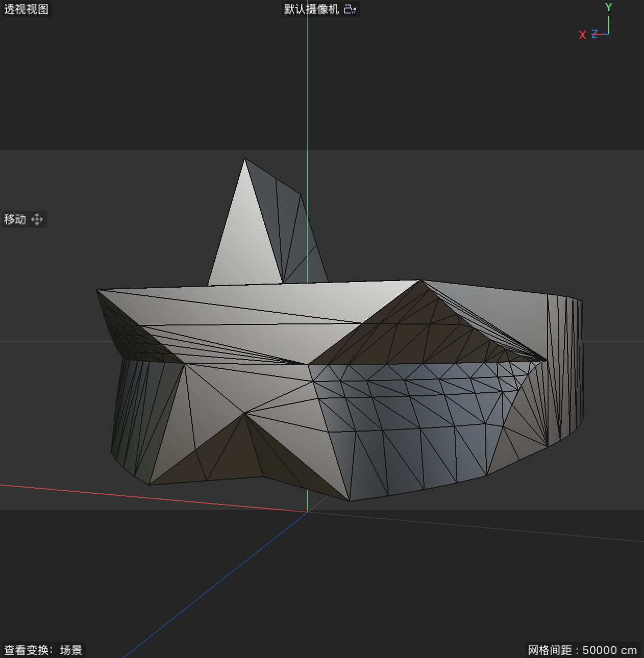Viewport: 644px width, 658px height.
Task: Click the corner of the axis gizmo
Action: click(x=608, y=34)
